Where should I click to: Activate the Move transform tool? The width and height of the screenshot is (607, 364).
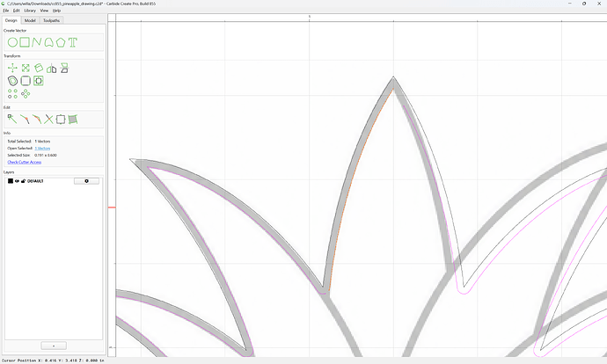[12, 68]
